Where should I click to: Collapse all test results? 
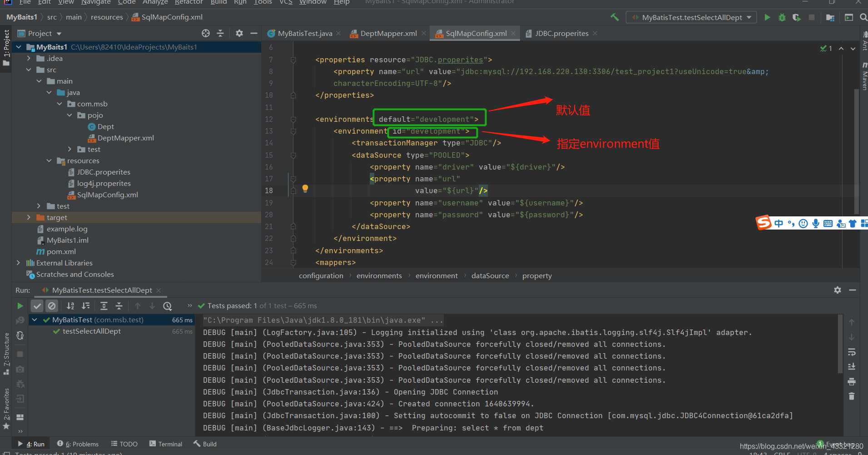pos(119,306)
